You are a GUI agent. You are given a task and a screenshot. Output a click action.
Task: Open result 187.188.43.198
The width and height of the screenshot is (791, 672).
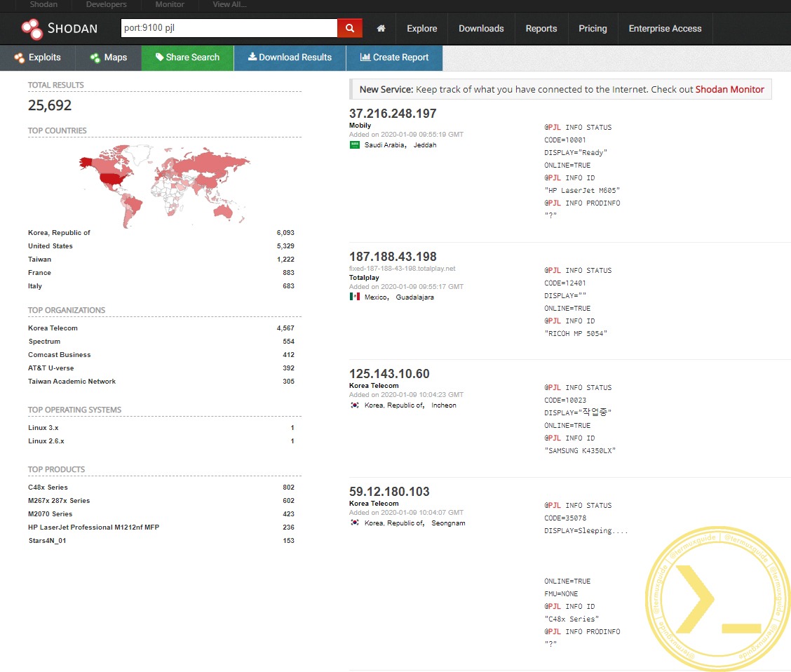coord(393,257)
